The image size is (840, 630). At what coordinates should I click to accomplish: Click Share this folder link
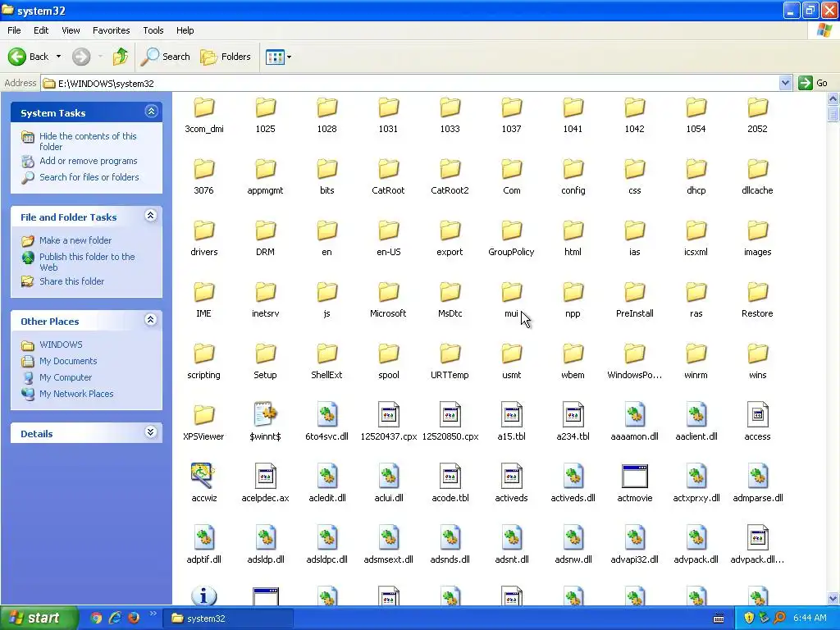[72, 281]
